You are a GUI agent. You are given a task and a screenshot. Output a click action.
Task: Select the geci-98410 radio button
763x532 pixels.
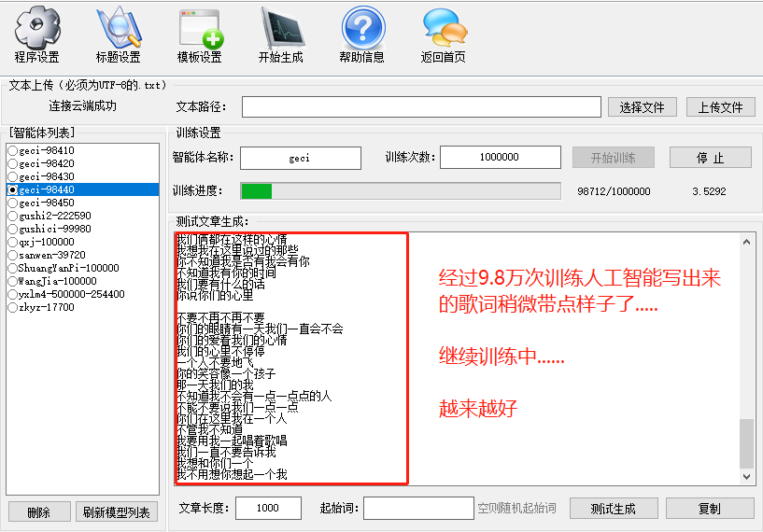click(x=13, y=150)
